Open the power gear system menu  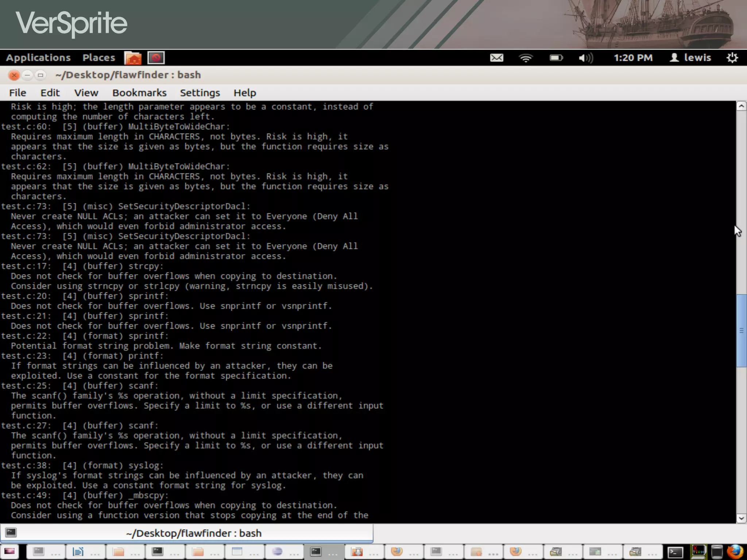(x=732, y=58)
